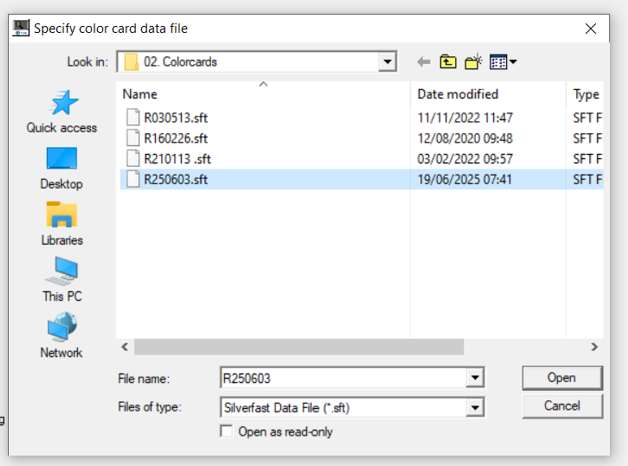628x466 pixels.
Task: Click the dialog title bar app icon
Action: tap(20, 28)
